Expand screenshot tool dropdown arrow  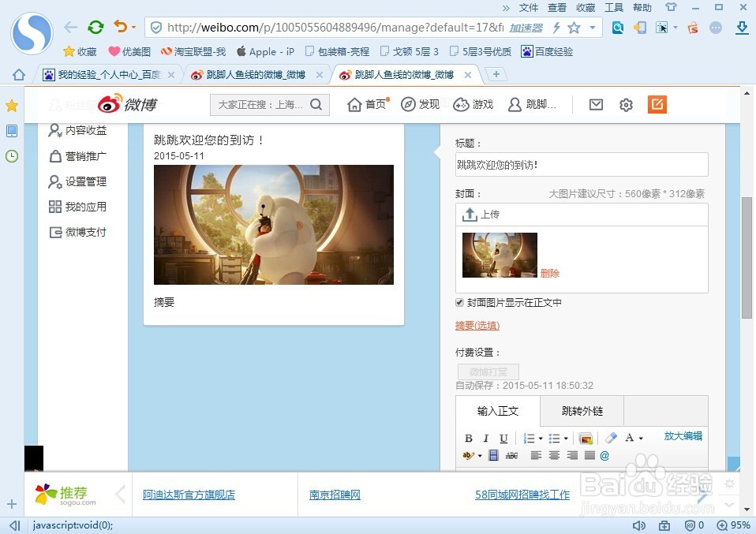pos(675,28)
